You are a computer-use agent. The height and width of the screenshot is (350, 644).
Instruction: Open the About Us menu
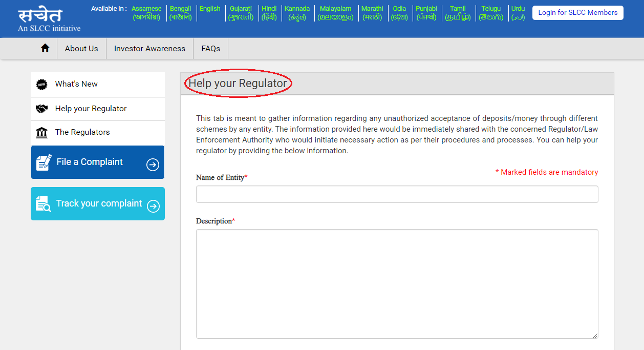click(x=81, y=49)
